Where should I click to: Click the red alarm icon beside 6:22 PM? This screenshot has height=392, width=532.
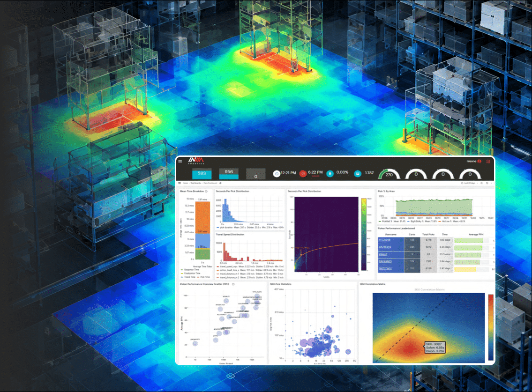(x=303, y=174)
